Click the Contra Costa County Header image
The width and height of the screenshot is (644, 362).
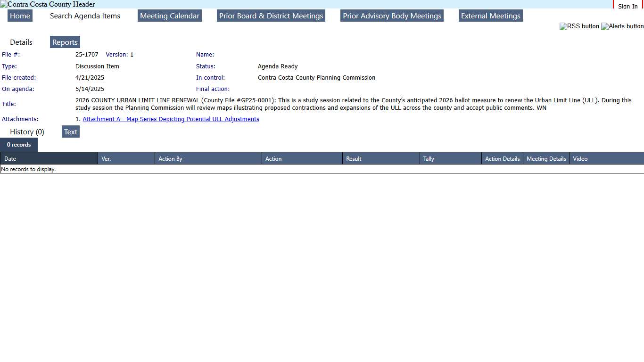pyautogui.click(x=48, y=4)
